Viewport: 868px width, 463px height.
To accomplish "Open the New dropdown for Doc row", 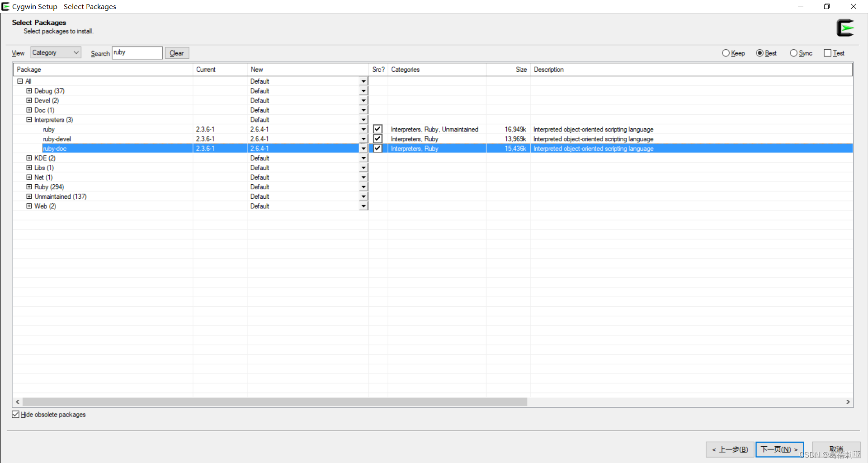I will pos(363,110).
